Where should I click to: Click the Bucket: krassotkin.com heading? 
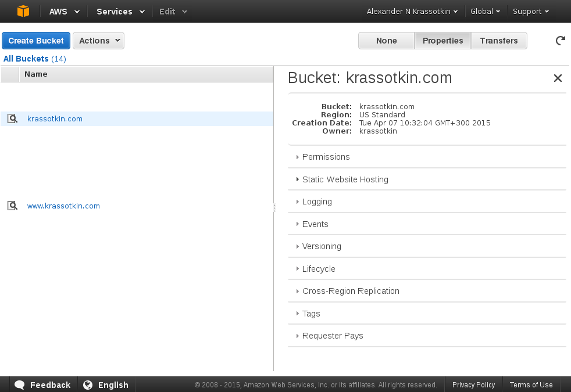point(370,78)
